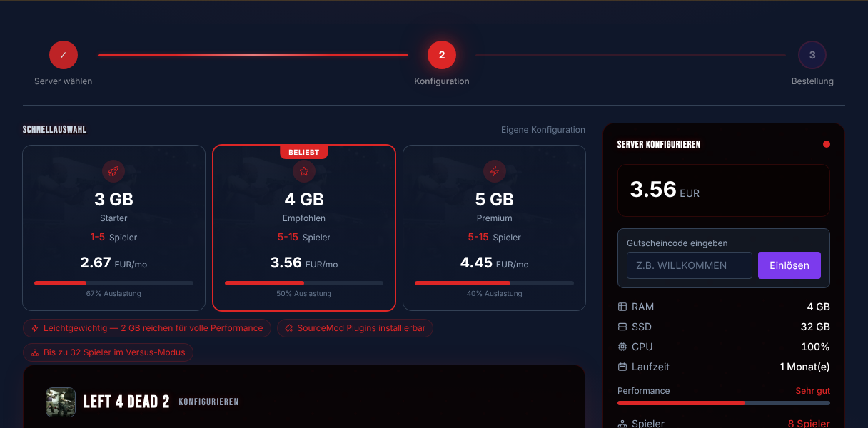Viewport: 868px width, 428px height.
Task: Click the SSD value 32 GB
Action: point(815,327)
